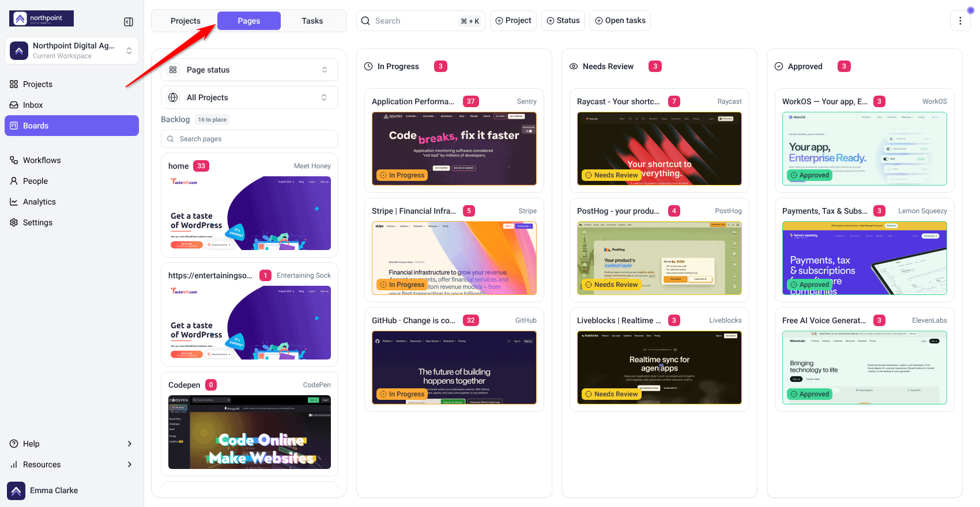Open the Lemon Squeezy Payments card thumbnail
Viewport: 980px width, 507px height.
(865, 258)
